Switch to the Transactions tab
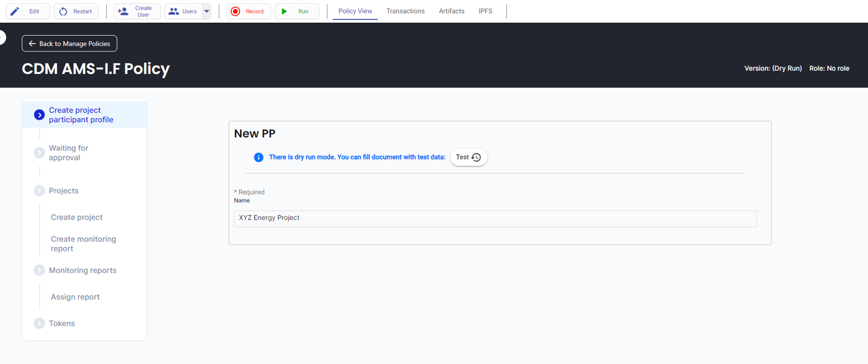This screenshot has width=868, height=364. 405,11
